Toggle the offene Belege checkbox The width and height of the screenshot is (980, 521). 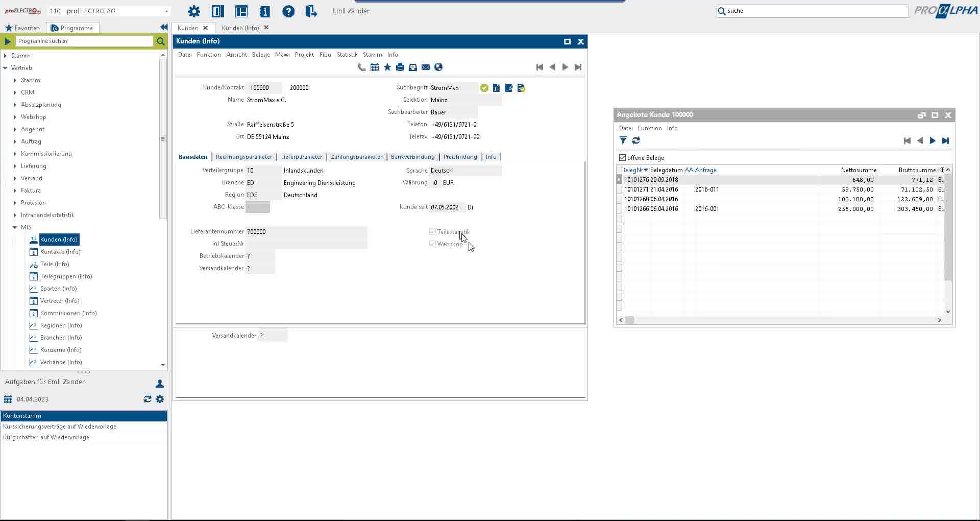[x=622, y=157]
